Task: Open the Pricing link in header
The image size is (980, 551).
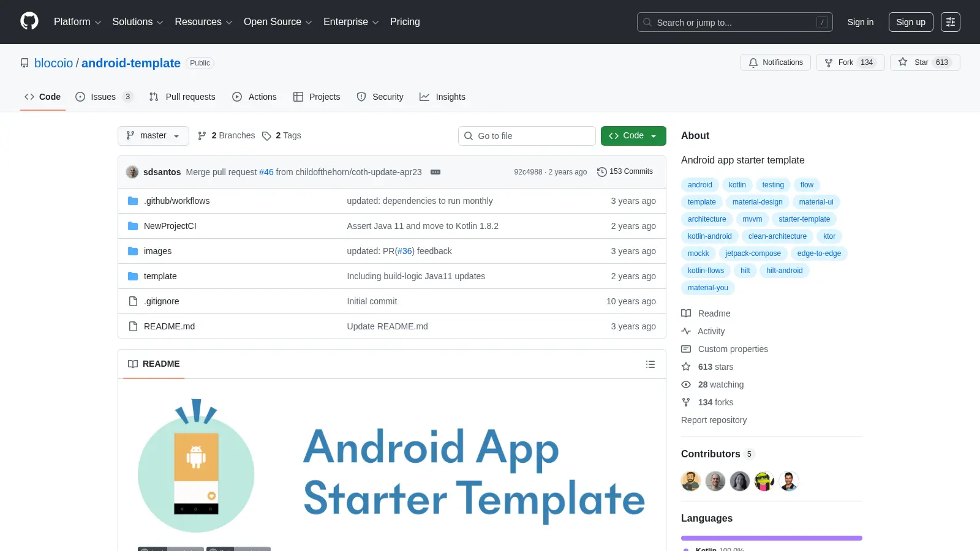Action: pyautogui.click(x=405, y=22)
